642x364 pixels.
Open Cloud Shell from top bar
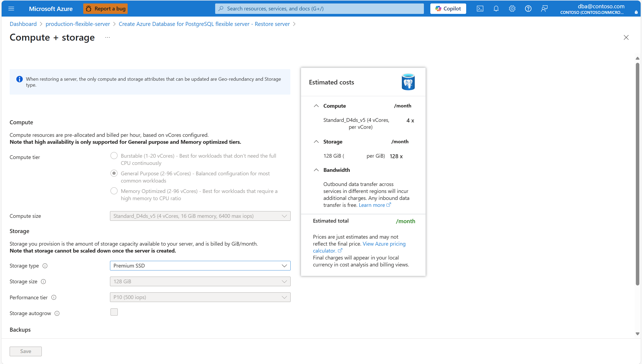coord(480,9)
